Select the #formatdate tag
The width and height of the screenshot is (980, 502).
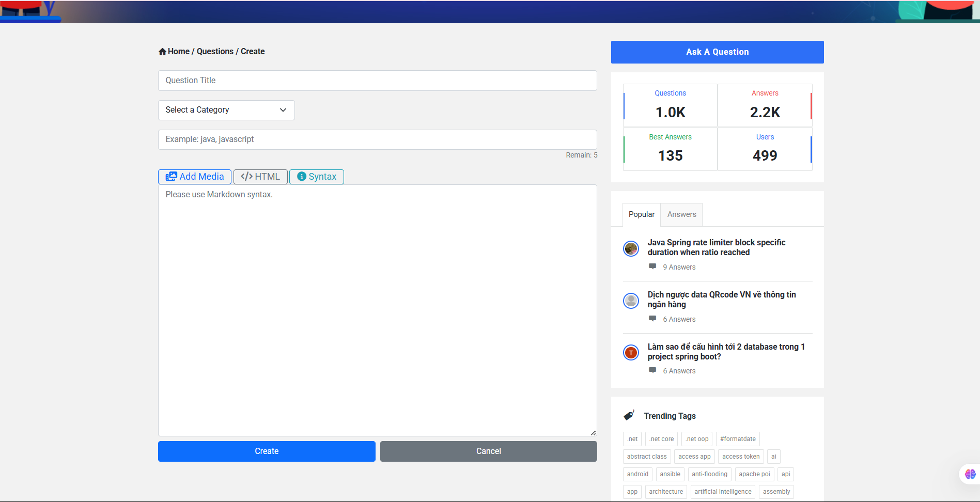coord(738,439)
